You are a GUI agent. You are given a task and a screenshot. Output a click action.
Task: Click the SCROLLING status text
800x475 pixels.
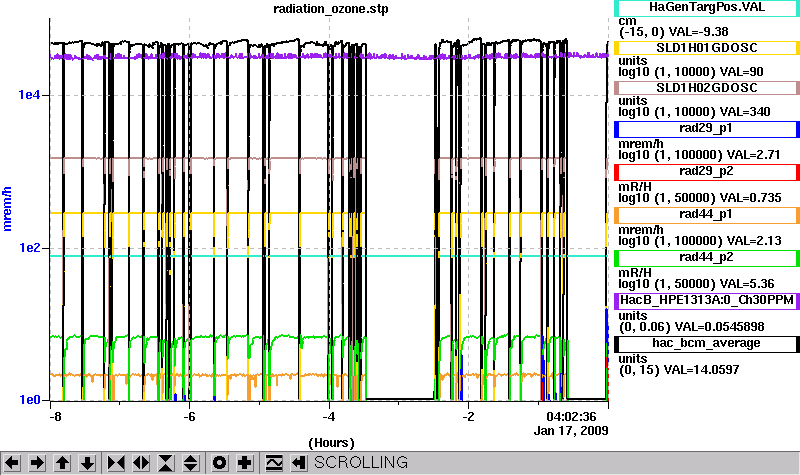[x=361, y=462]
